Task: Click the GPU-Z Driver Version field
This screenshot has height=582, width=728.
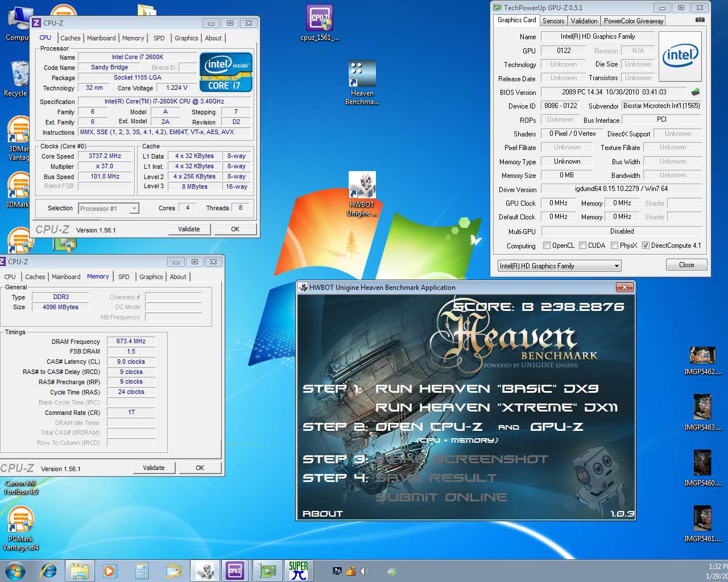Action: (x=621, y=189)
